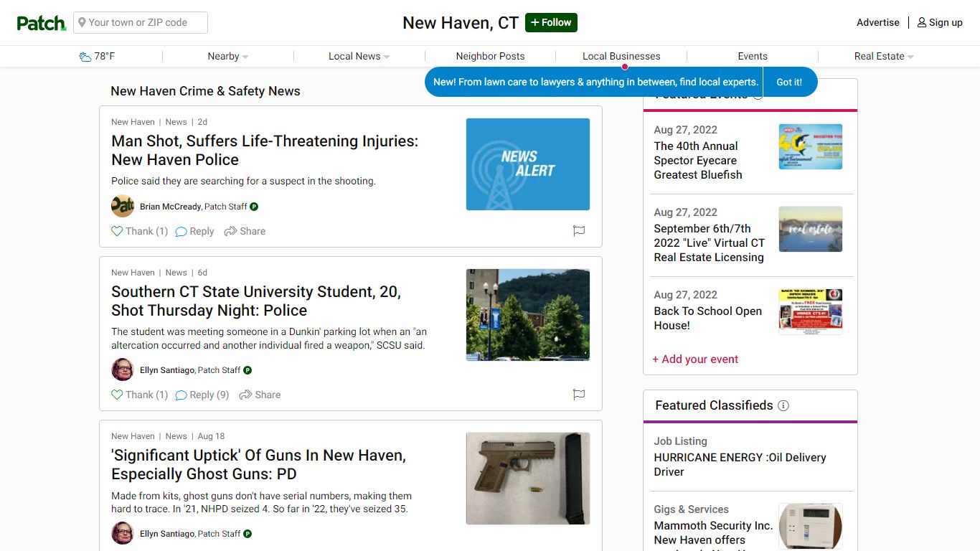Expand the Real Estate dropdown menu
980x551 pixels.
tap(884, 56)
